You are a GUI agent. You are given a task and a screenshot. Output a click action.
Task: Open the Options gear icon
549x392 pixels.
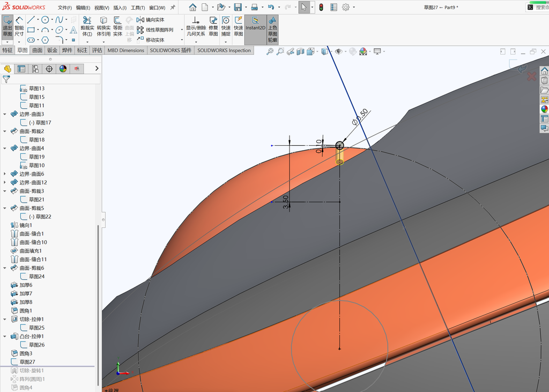click(x=346, y=7)
